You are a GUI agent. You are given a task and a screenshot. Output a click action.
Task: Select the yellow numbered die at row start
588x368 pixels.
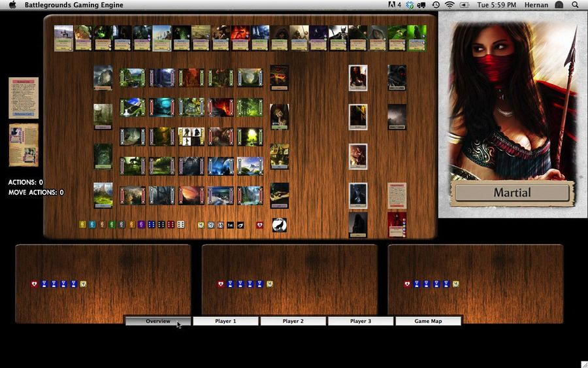click(x=82, y=225)
